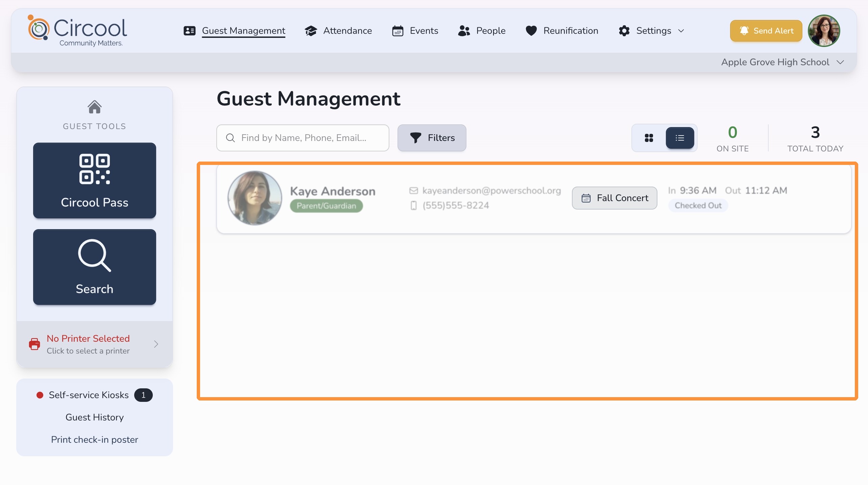
Task: Click the chevron beside Apple Grove High School
Action: (840, 62)
